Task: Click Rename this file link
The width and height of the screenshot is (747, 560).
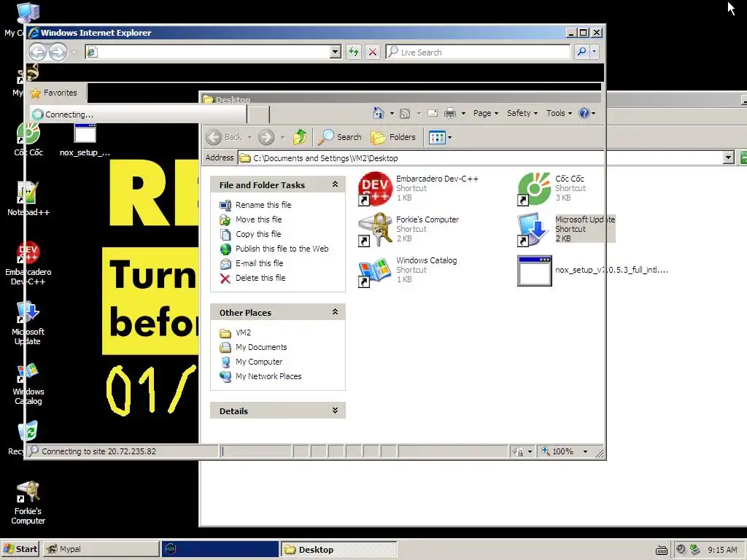Action: click(263, 205)
